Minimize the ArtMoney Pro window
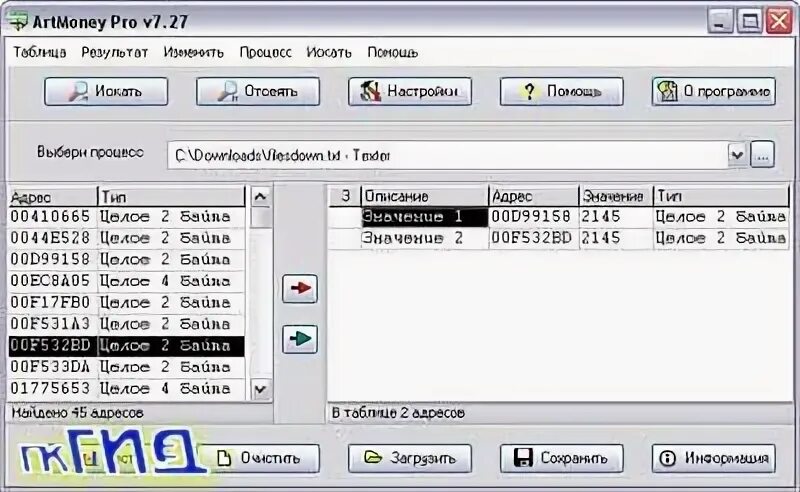 (x=720, y=21)
